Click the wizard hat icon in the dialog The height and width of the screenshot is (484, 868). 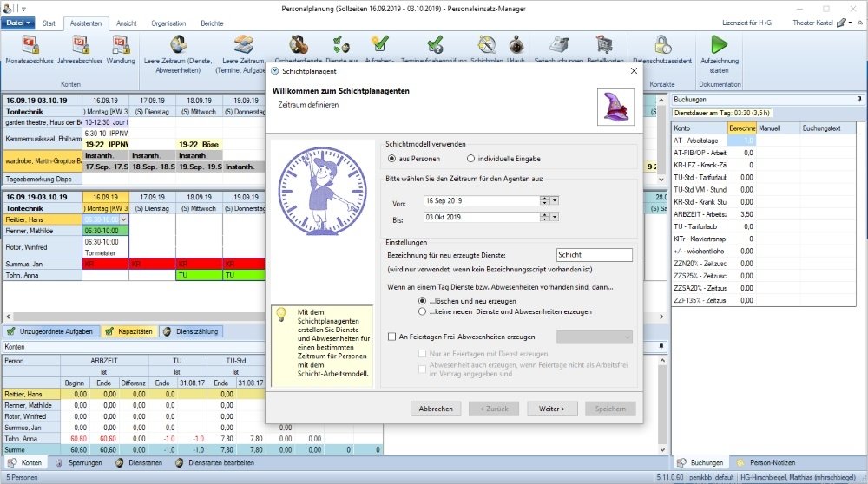click(x=615, y=107)
